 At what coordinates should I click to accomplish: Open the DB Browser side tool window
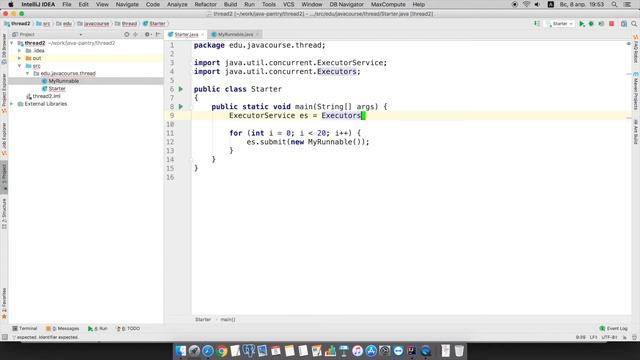(x=4, y=49)
